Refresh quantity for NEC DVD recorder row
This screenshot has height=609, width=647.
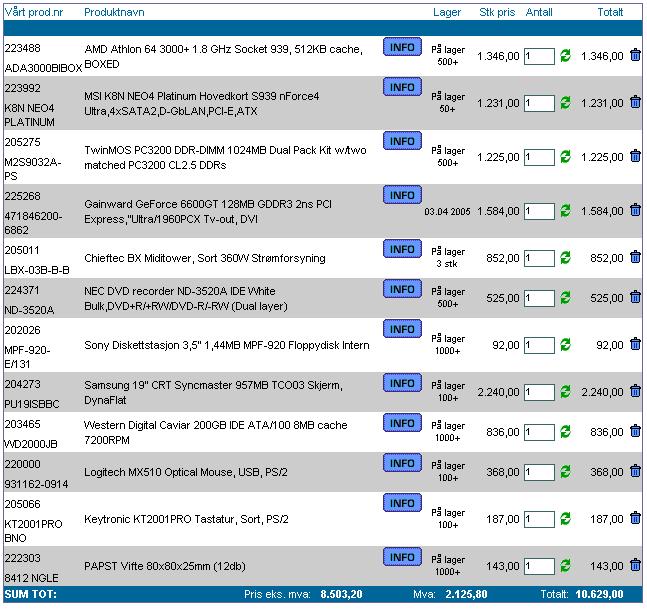565,298
